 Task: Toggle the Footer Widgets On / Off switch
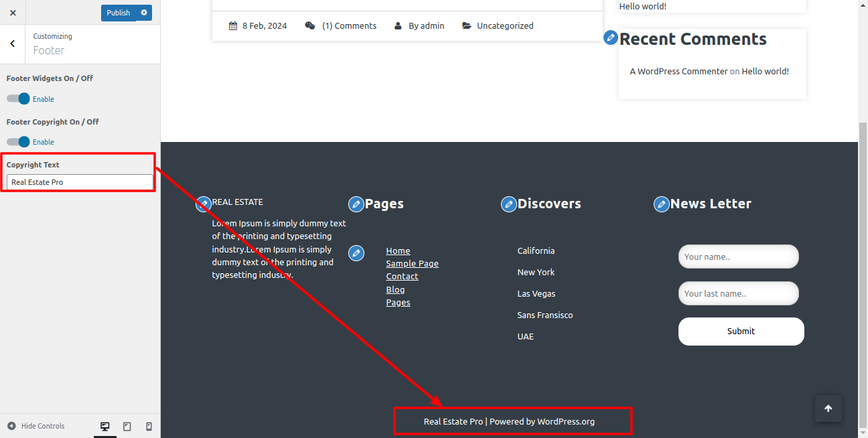click(x=18, y=99)
